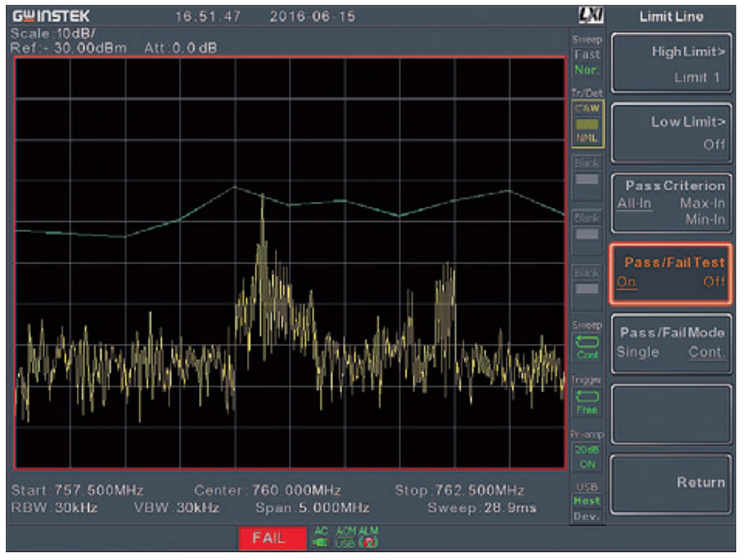Set Pass/Fail Mode to Cont.
This screenshot has width=744, height=560.
click(706, 351)
